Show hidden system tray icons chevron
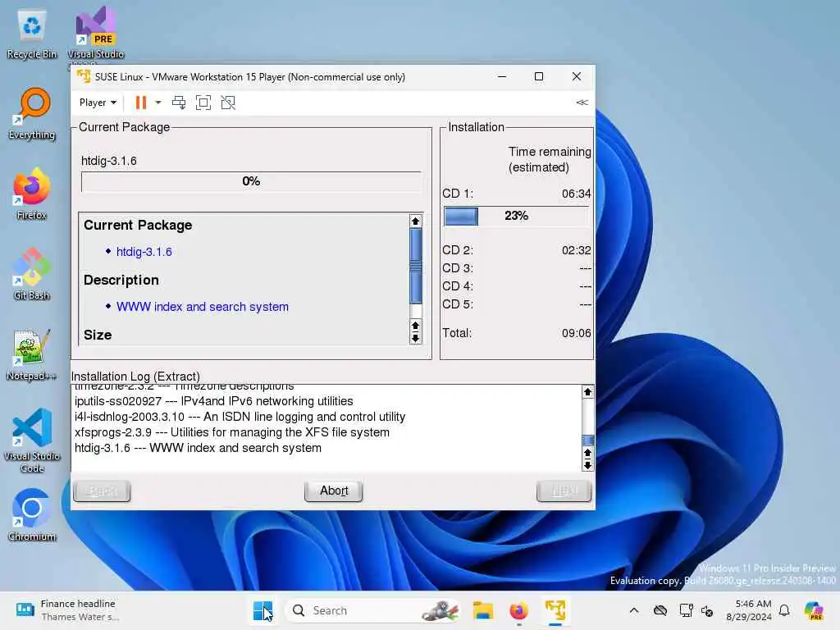The width and height of the screenshot is (840, 630). coord(634,610)
